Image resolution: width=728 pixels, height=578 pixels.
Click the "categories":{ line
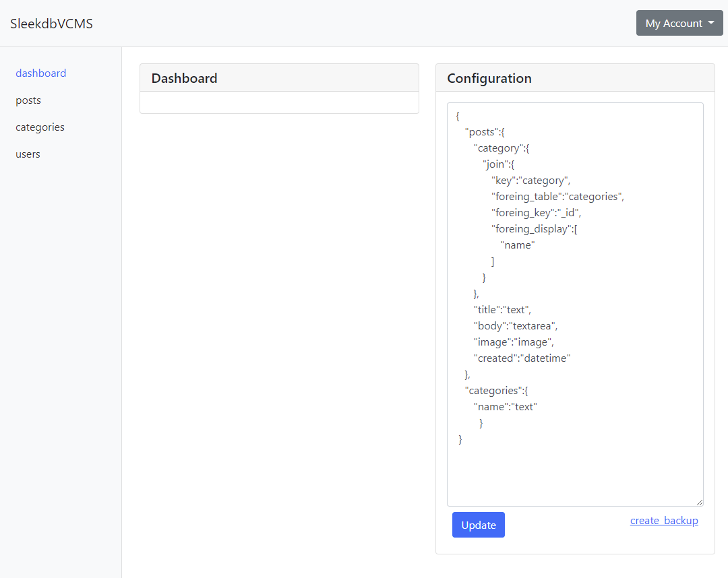(x=496, y=391)
